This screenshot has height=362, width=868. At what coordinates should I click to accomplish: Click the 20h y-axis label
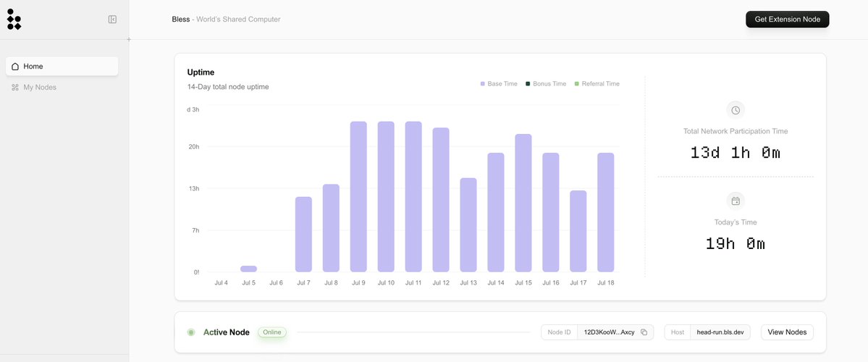(x=194, y=147)
